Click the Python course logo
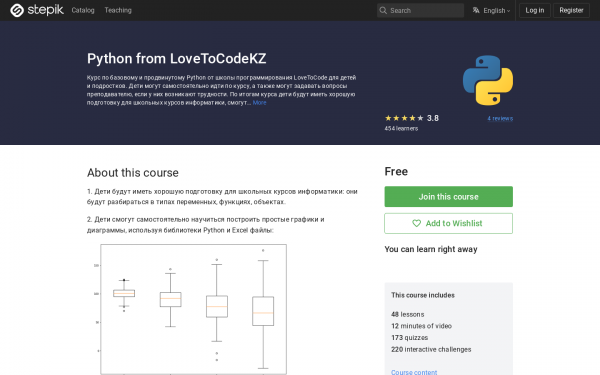The height and width of the screenshot is (375, 600). pyautogui.click(x=488, y=80)
